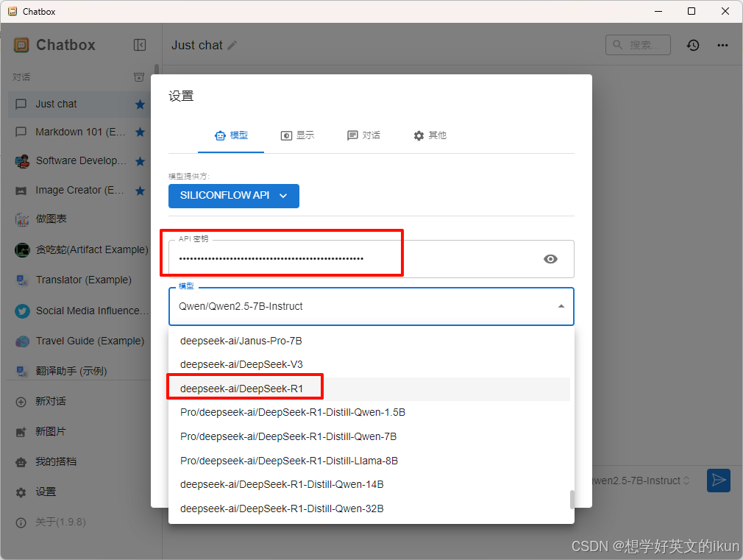Select deepseek-ai/DeepSeek-V3 from list
Screen dimensions: 743x560
[369, 365]
